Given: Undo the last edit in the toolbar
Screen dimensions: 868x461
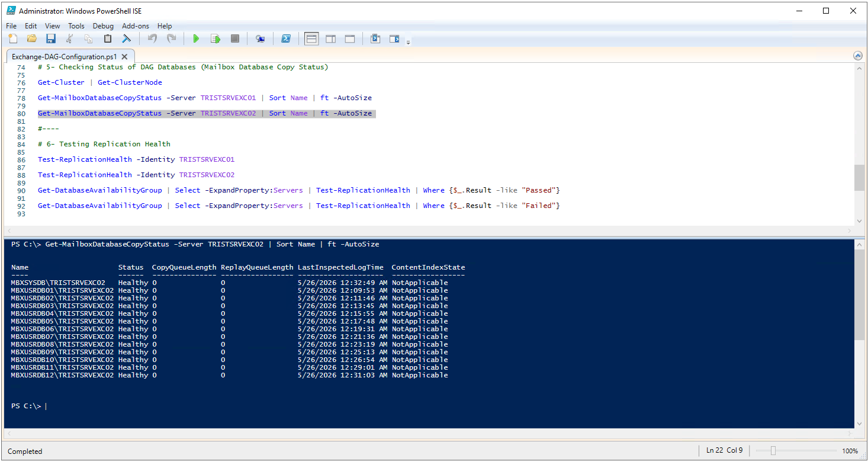Looking at the screenshot, I should tap(152, 39).
